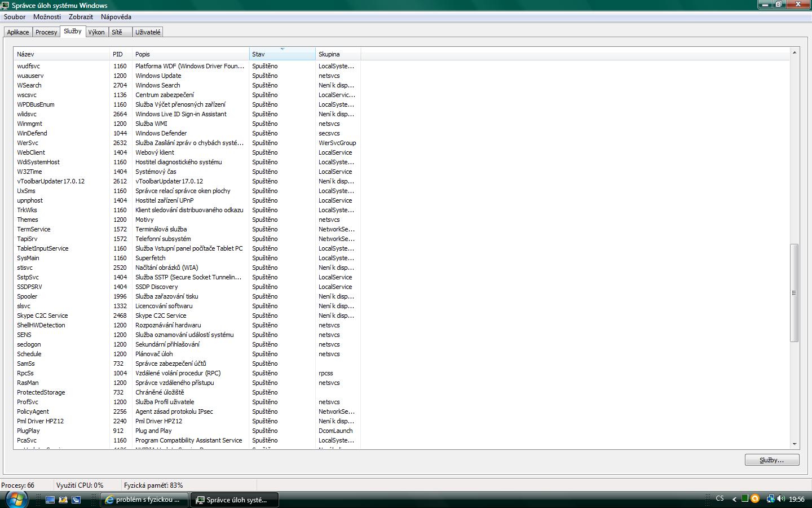
Task: Click the Služby... button
Action: point(771,460)
